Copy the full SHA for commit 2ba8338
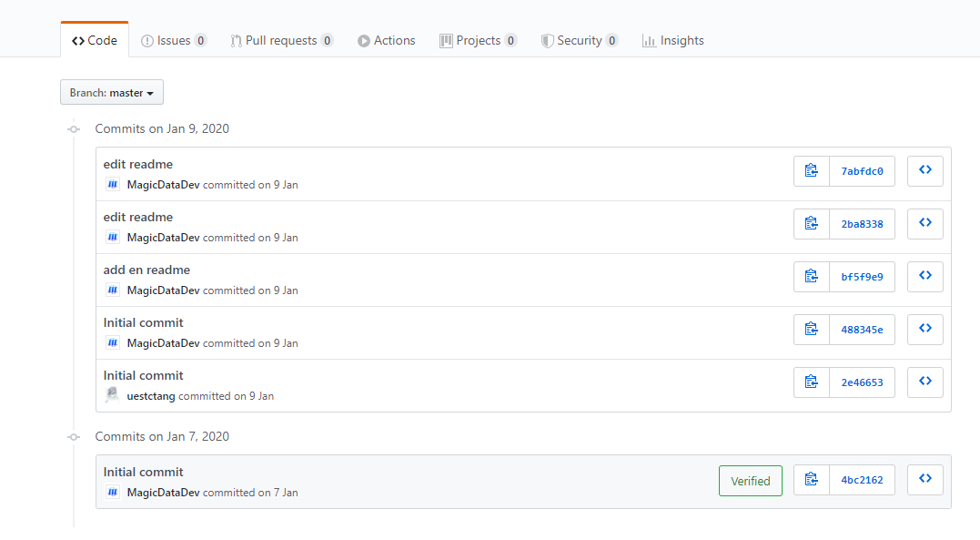 (812, 224)
